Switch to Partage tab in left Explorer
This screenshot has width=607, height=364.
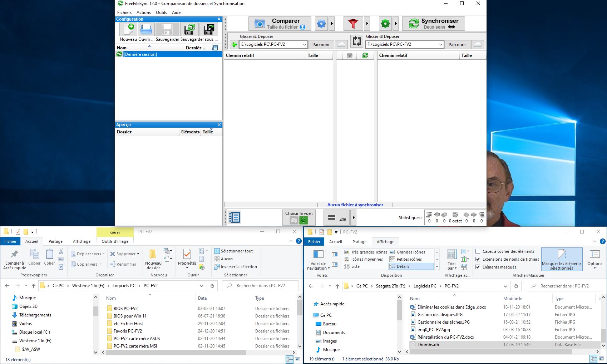coord(55,241)
